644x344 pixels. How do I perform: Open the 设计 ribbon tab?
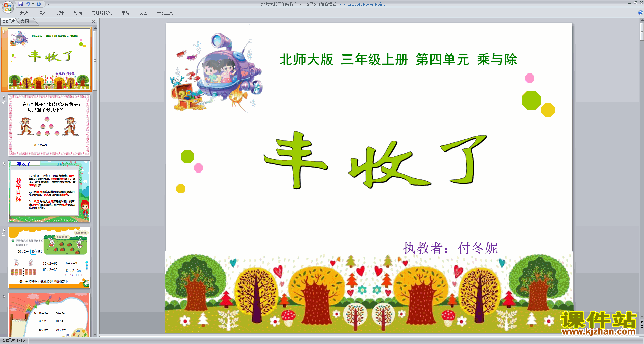pyautogui.click(x=60, y=13)
